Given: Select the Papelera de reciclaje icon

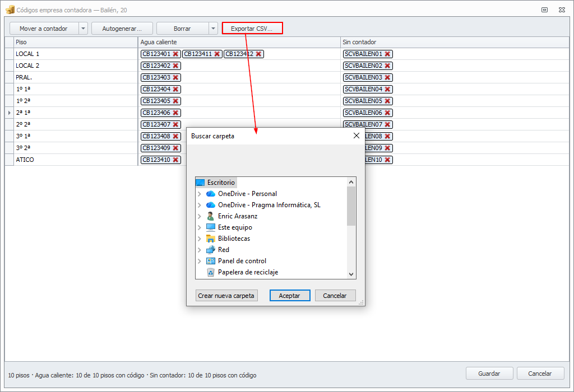Looking at the screenshot, I should (211, 272).
